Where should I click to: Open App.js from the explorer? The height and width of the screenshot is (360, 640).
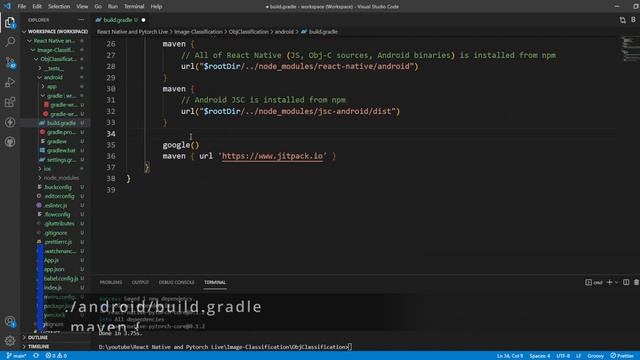51,260
